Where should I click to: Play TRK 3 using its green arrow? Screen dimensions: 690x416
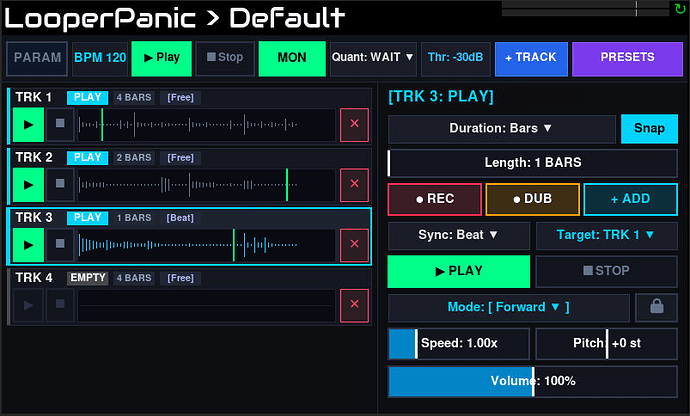[28, 245]
